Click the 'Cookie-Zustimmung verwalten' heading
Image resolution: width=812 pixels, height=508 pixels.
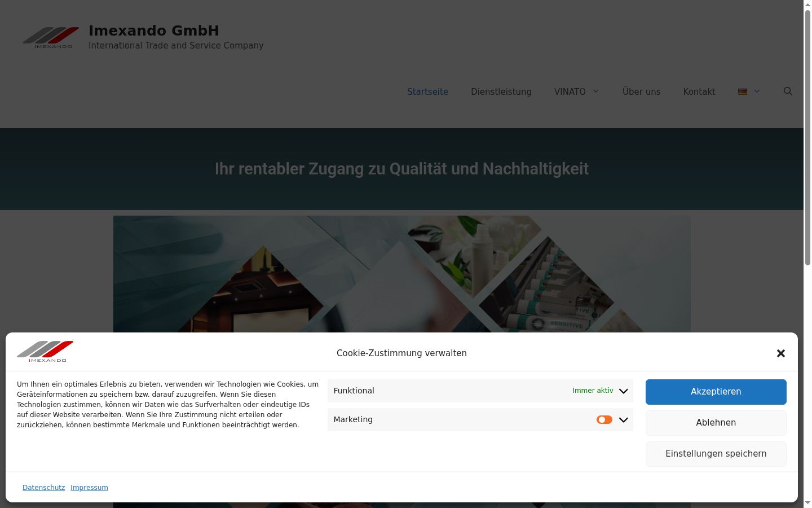click(401, 353)
